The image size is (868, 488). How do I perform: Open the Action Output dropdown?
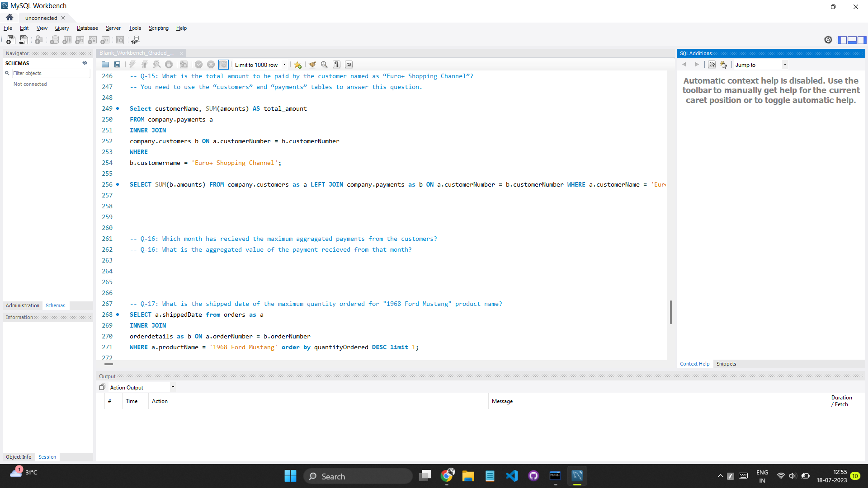tap(173, 387)
